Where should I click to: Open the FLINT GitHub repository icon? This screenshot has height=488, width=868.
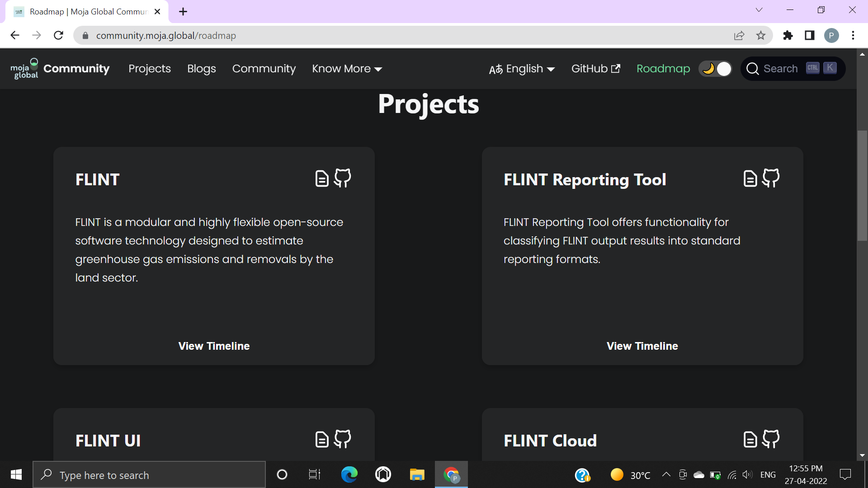point(342,178)
